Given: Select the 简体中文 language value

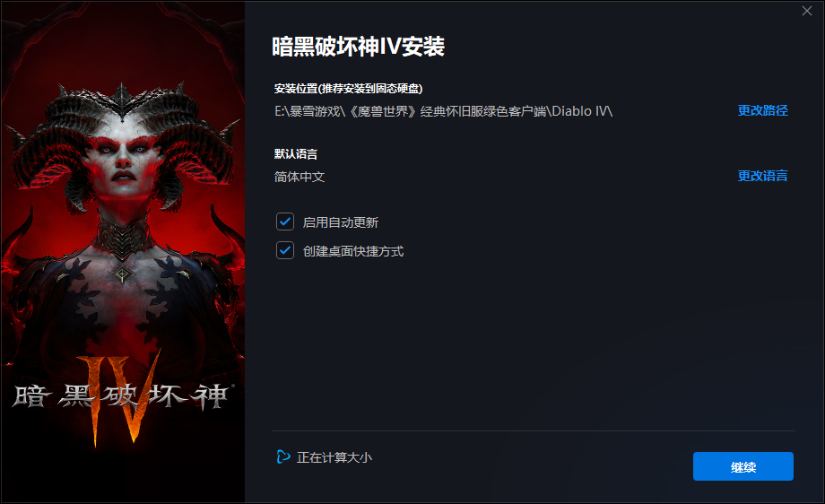Looking at the screenshot, I should 300,177.
